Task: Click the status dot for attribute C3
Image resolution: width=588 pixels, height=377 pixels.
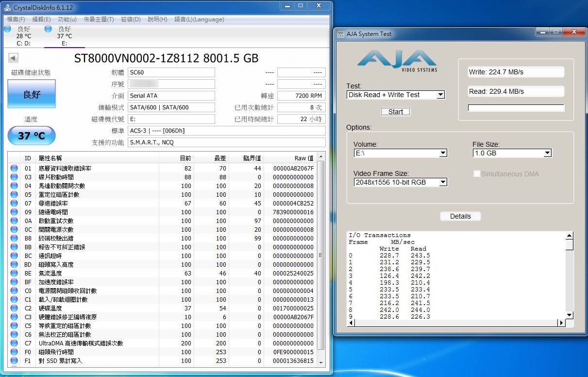Action: pos(14,317)
